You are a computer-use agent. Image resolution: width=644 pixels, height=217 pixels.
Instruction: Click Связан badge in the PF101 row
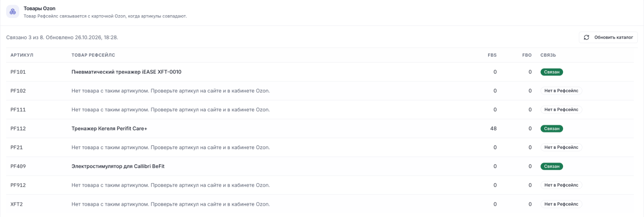pos(552,72)
